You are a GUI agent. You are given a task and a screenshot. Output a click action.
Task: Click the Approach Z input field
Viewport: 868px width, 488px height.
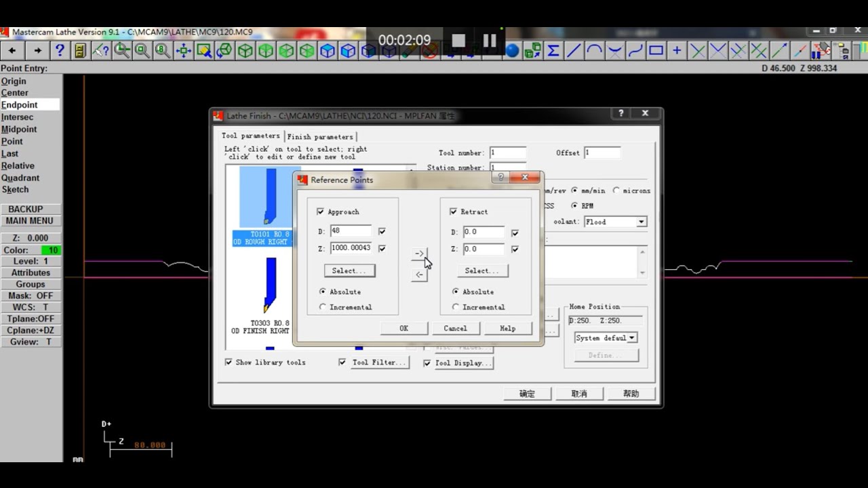(351, 248)
